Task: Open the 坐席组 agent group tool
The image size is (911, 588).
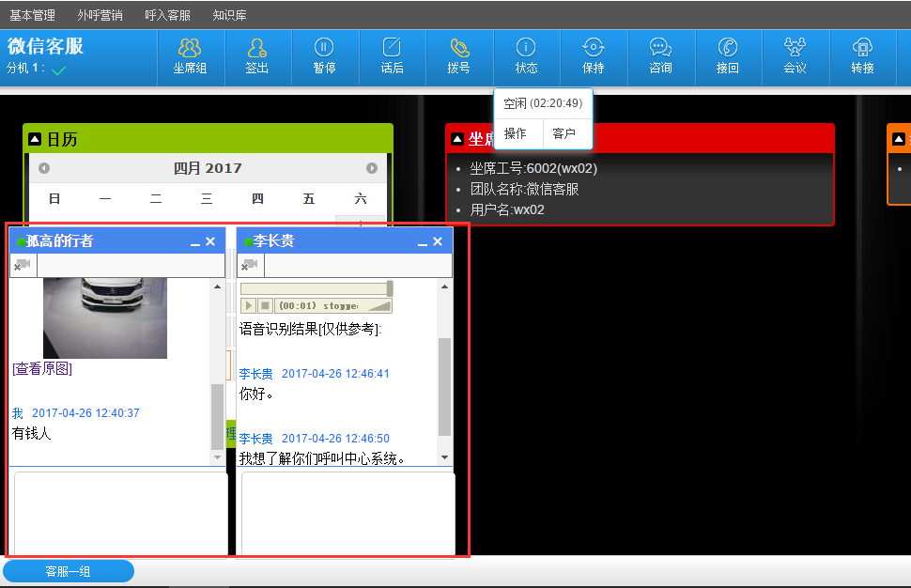Action: tap(190, 56)
